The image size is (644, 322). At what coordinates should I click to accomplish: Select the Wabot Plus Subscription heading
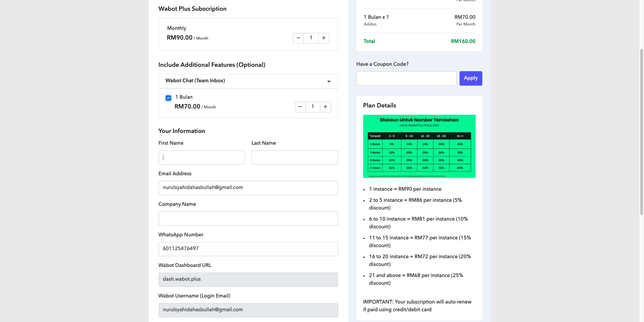pos(193,9)
